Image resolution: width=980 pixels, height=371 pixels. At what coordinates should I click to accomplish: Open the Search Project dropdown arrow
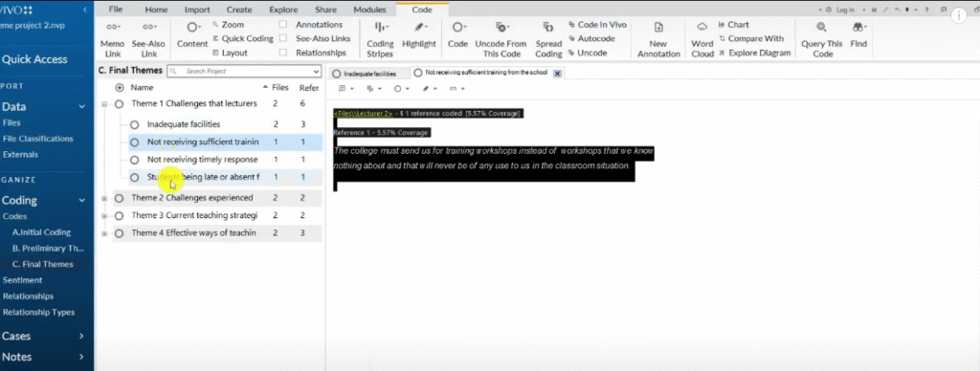click(316, 71)
